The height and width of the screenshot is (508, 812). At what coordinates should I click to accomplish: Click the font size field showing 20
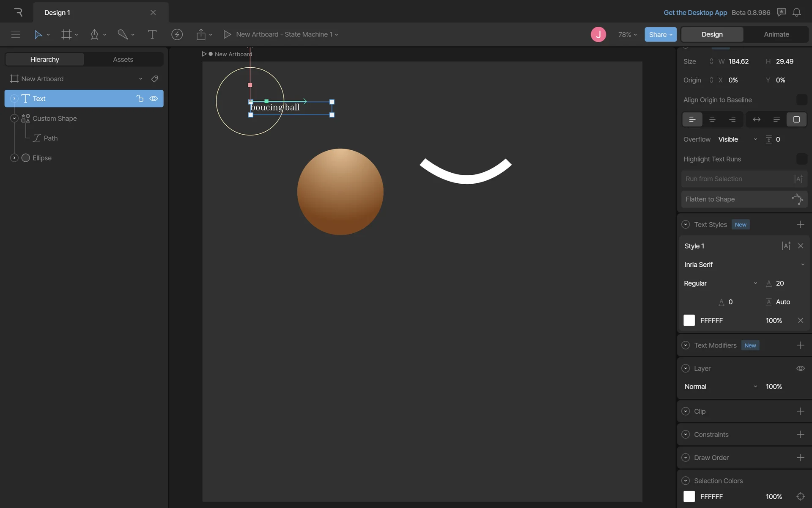click(x=780, y=283)
